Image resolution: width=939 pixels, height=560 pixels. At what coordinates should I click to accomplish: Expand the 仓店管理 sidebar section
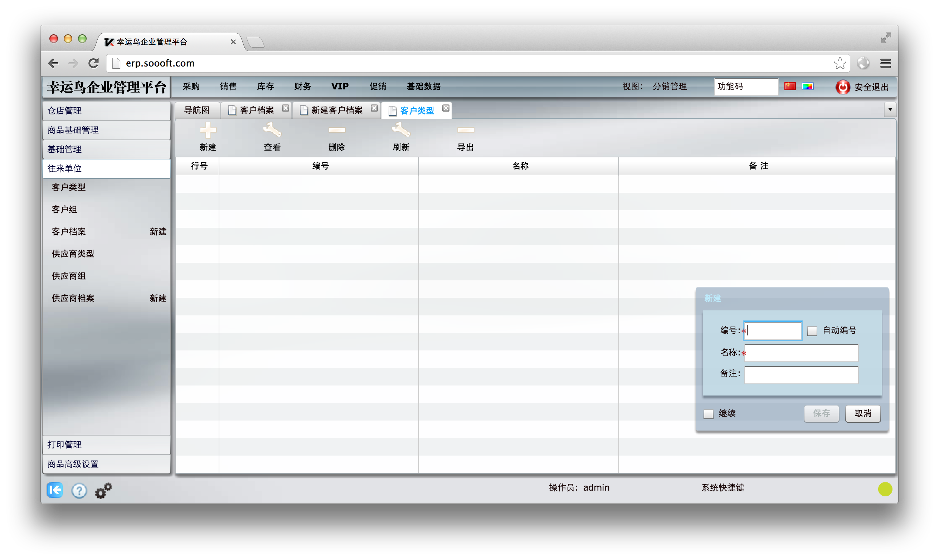tap(107, 110)
